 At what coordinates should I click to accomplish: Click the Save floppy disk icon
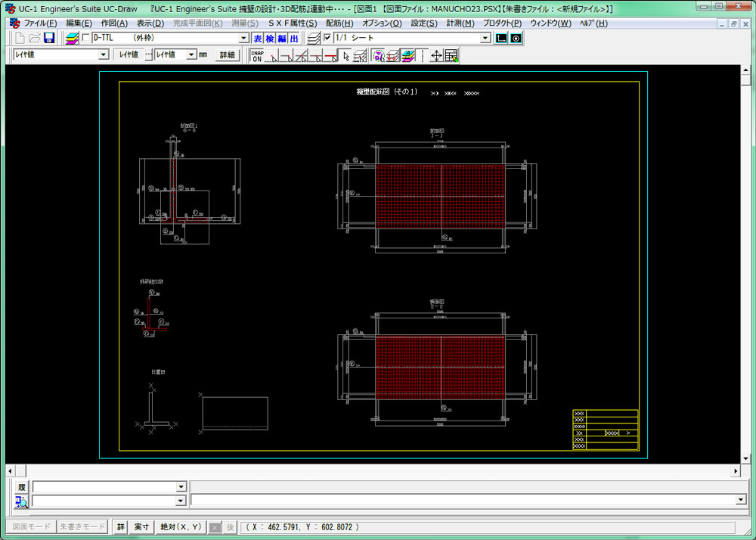(x=49, y=38)
